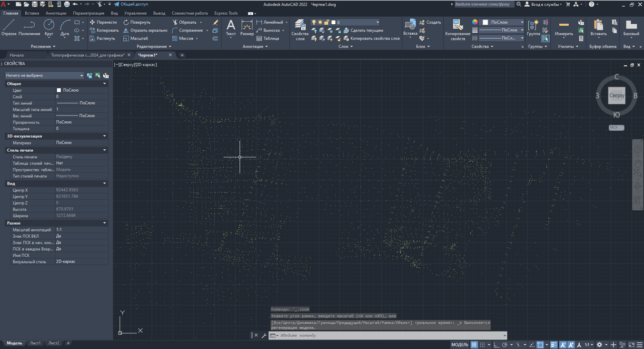Toggle ortho mode in status bar

(496, 345)
